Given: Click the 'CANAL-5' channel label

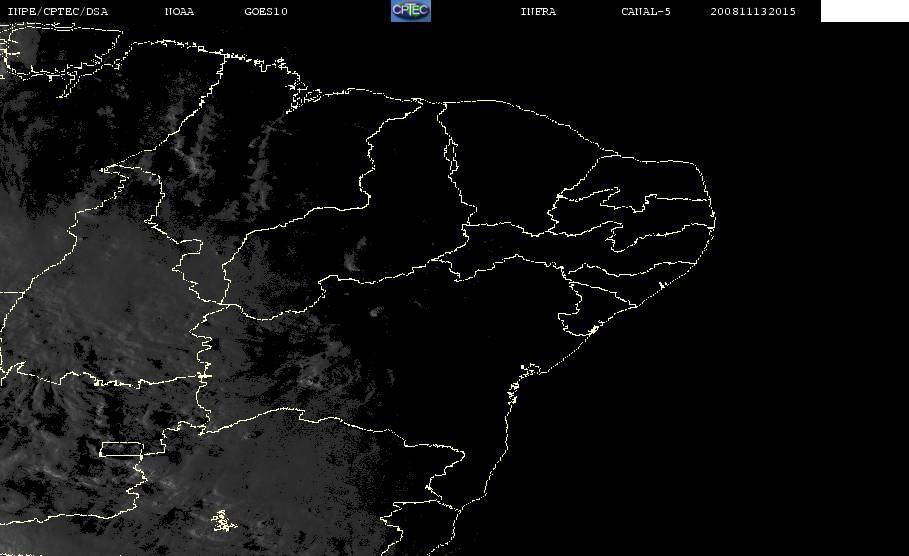Looking at the screenshot, I should point(646,11).
